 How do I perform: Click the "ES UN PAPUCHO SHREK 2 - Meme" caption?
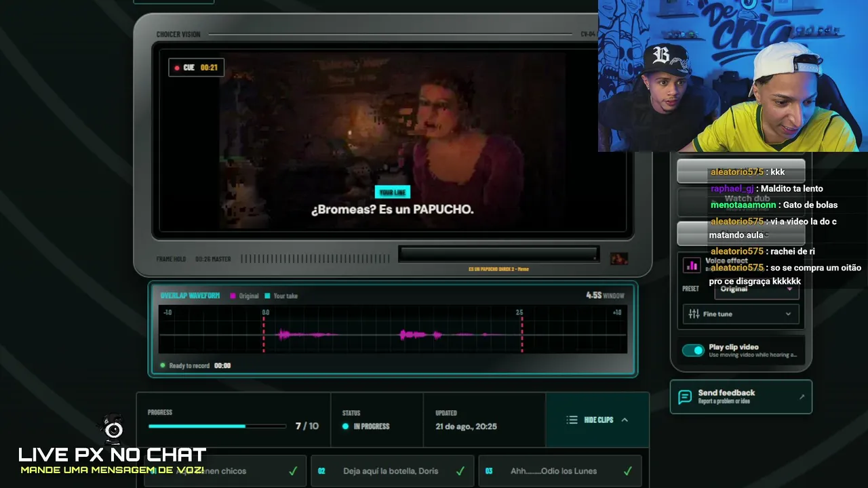tap(498, 269)
